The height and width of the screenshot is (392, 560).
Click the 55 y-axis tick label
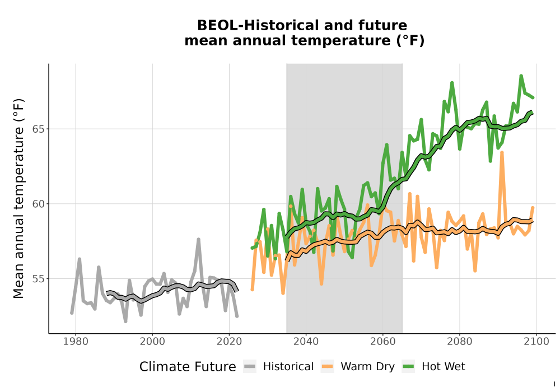tap(39, 279)
